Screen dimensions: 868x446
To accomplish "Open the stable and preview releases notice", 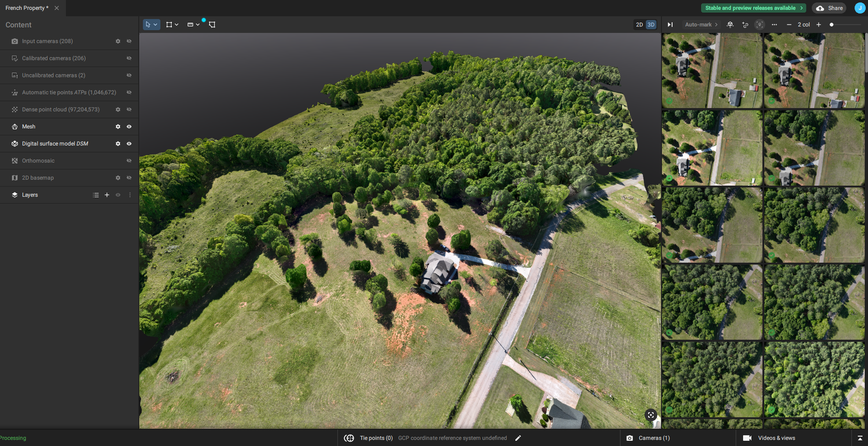I will (753, 8).
